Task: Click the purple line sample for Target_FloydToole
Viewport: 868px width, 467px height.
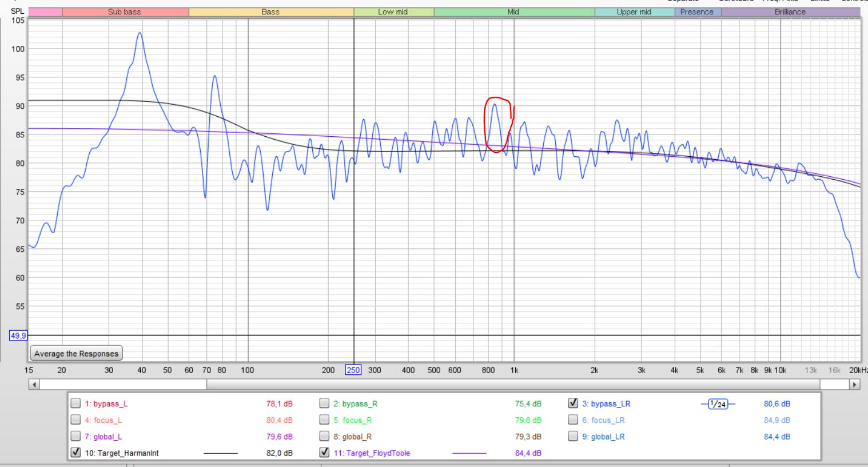Action: tap(469, 453)
